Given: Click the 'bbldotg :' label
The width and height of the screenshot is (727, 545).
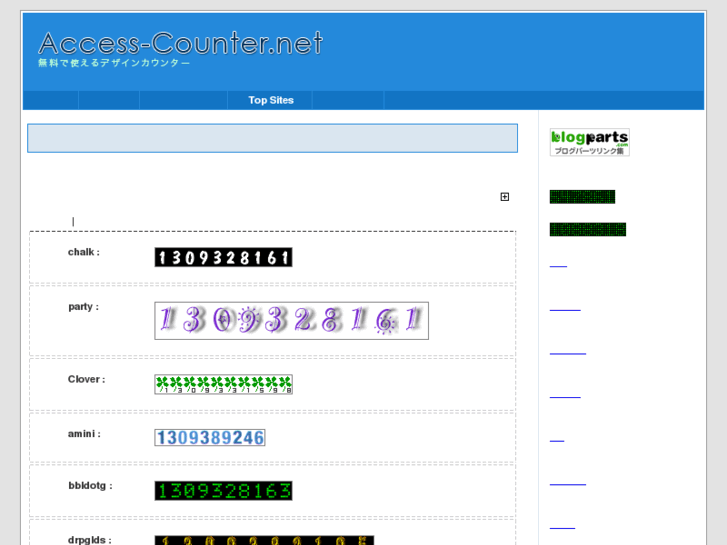Looking at the screenshot, I should [90, 486].
